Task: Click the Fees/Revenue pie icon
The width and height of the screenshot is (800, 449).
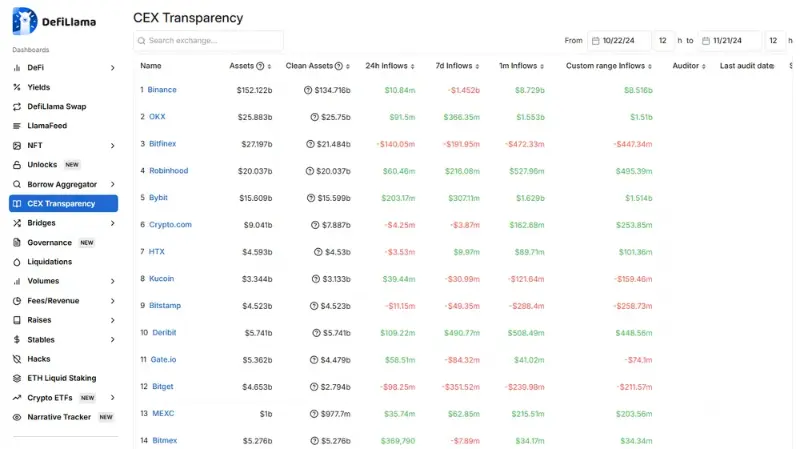Action: click(17, 301)
